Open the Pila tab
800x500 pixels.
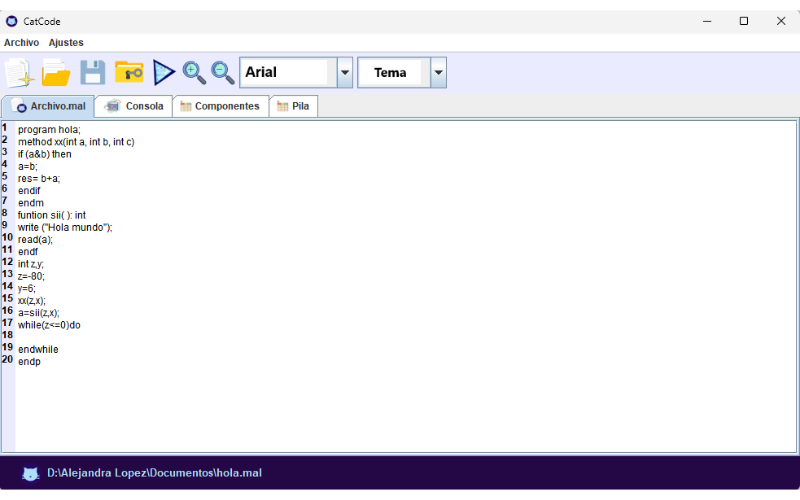click(x=294, y=106)
